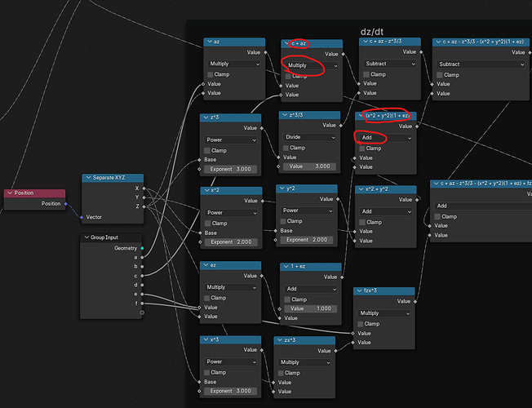Click the 'e' output socket on Group Input
This screenshot has height=408, width=532.
point(142,294)
